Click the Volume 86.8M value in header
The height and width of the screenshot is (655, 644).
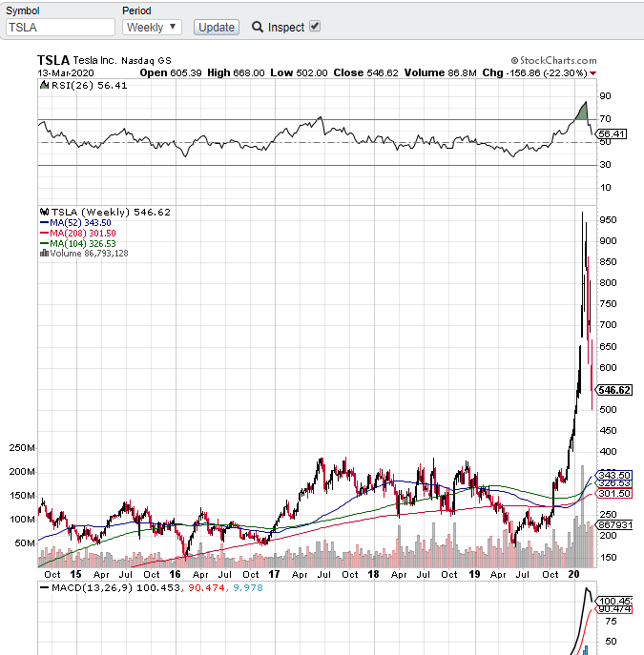(x=440, y=72)
